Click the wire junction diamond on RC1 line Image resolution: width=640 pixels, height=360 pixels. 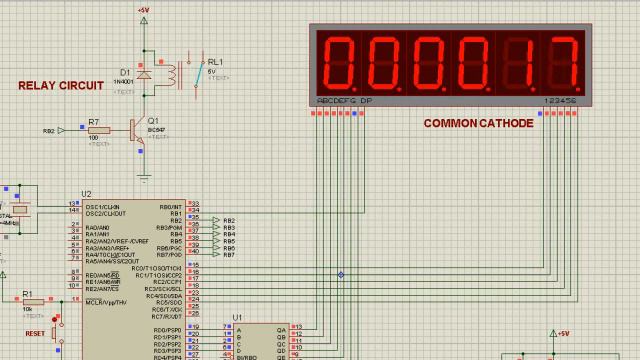[341, 275]
